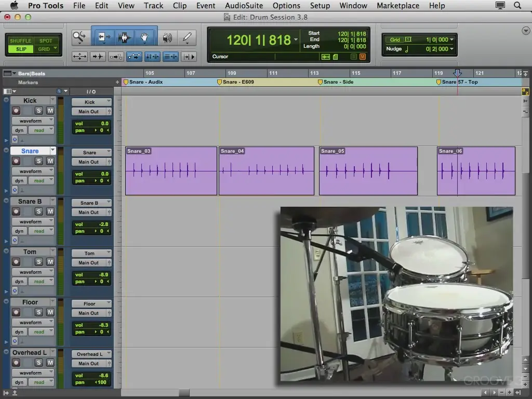The width and height of the screenshot is (532, 399).
Task: Toggle Link Timeline and Edit Selection
Action: [152, 57]
